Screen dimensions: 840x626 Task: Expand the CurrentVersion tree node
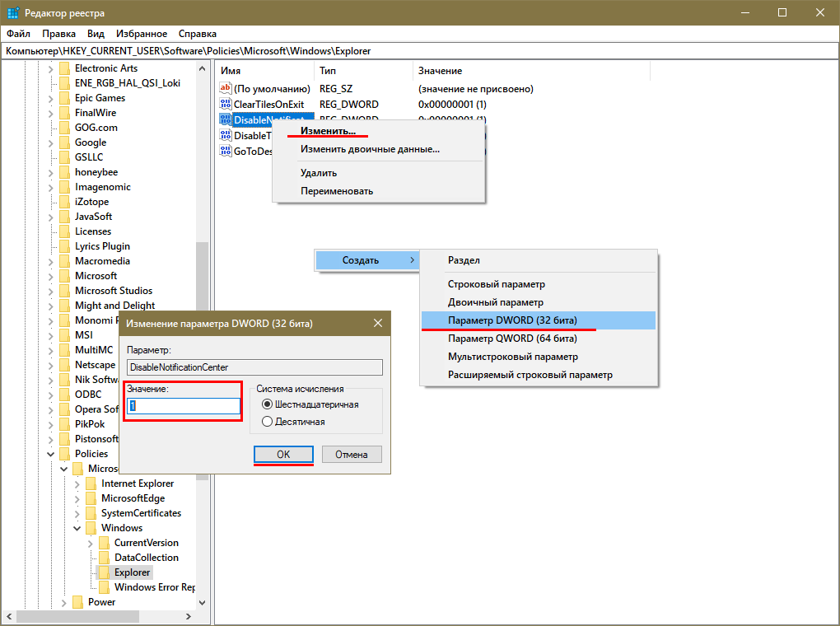point(91,543)
